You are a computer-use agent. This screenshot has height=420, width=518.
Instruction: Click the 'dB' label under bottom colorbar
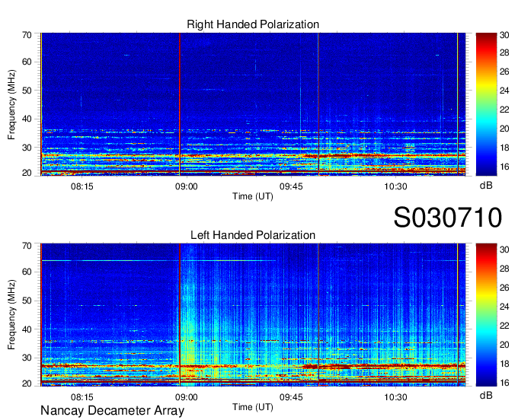486,395
